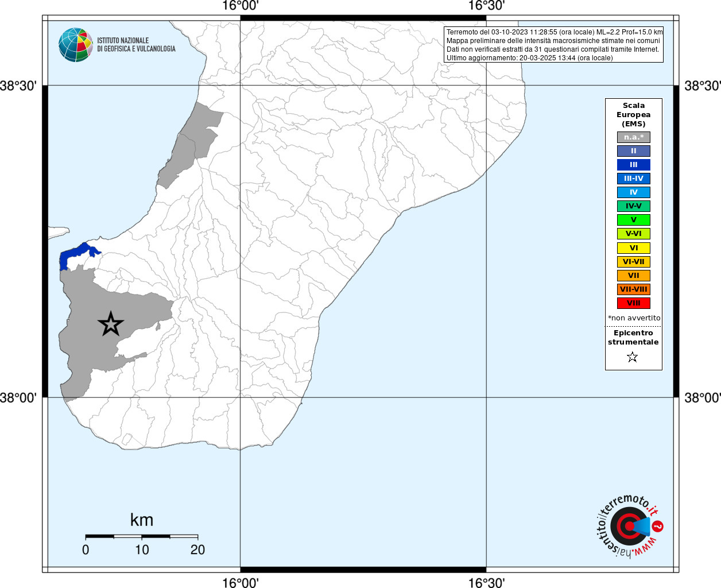Click the top 16°30' longitude label
The image size is (721, 588).
(486, 6)
